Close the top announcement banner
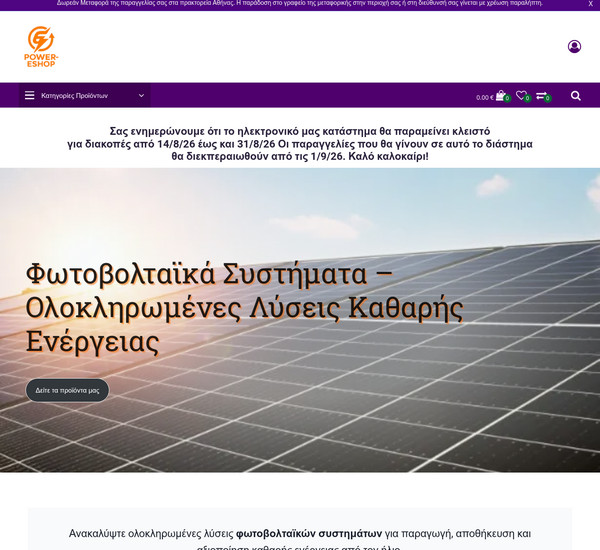Screen dimensions: 600x550 [x=590, y=3]
